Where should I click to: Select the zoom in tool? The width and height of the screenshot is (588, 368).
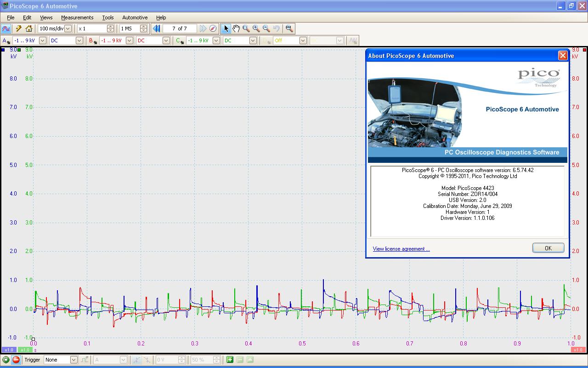pos(256,29)
